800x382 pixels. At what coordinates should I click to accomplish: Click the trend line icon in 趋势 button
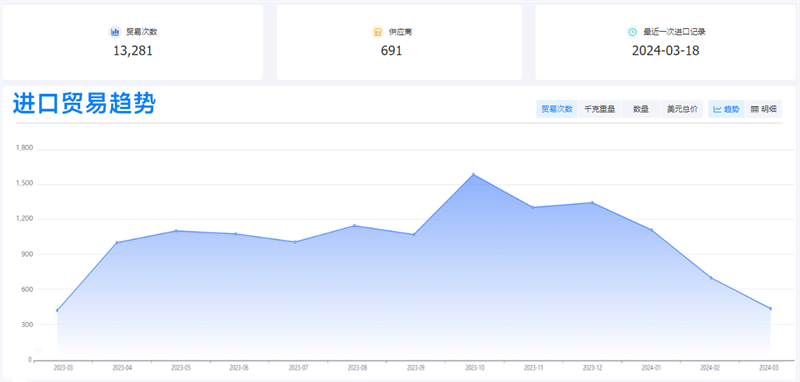pos(717,109)
